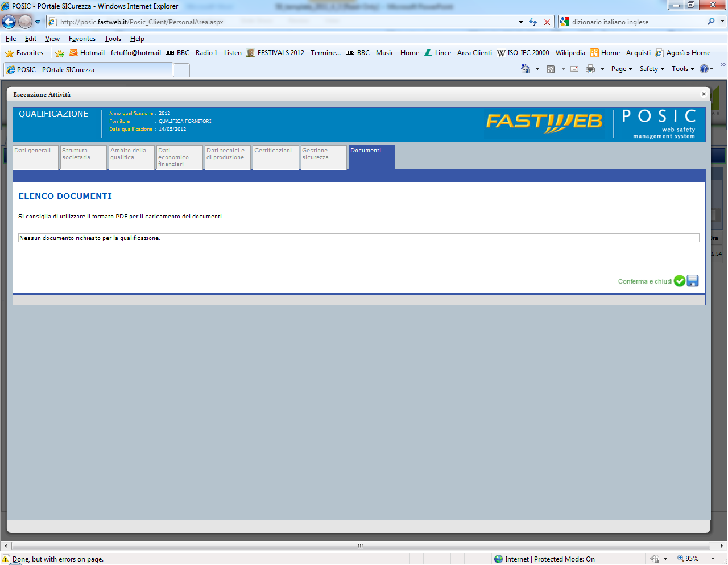Click the Favorites star button
The height and width of the screenshot is (565, 728).
point(24,53)
